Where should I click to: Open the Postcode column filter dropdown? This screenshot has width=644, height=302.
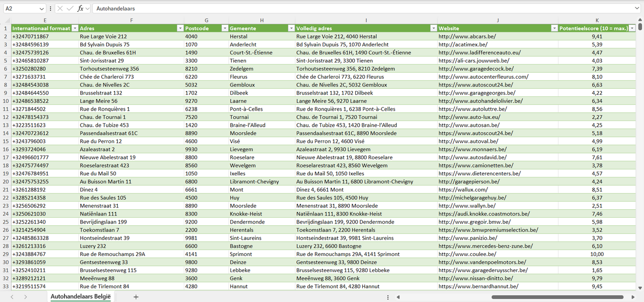pos(225,28)
